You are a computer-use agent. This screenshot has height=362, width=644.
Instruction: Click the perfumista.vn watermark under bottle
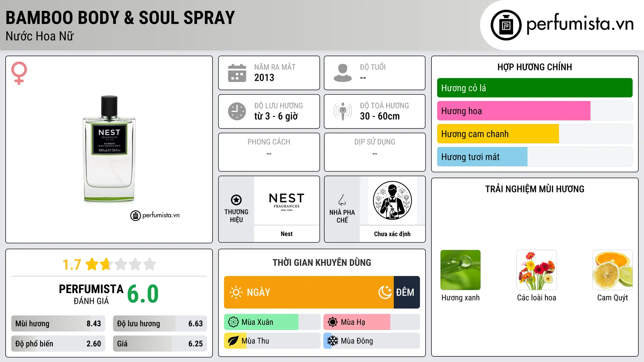(x=155, y=215)
